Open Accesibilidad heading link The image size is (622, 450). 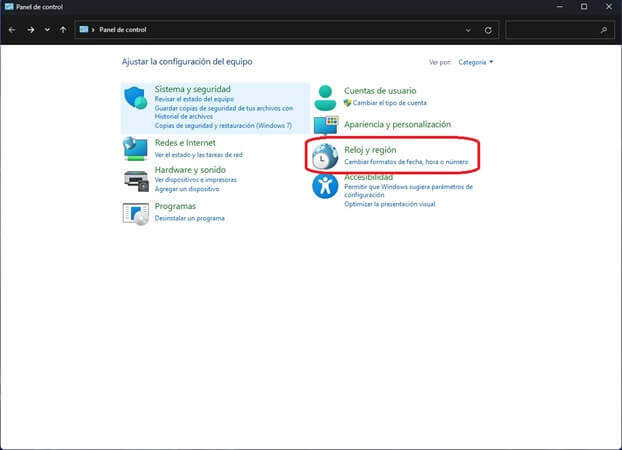[x=369, y=177]
